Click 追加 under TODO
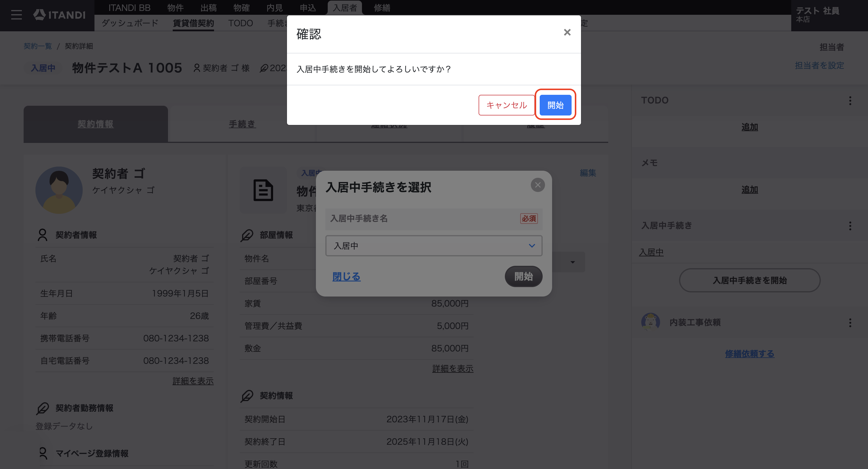Viewport: 868px width, 469px height. click(749, 127)
